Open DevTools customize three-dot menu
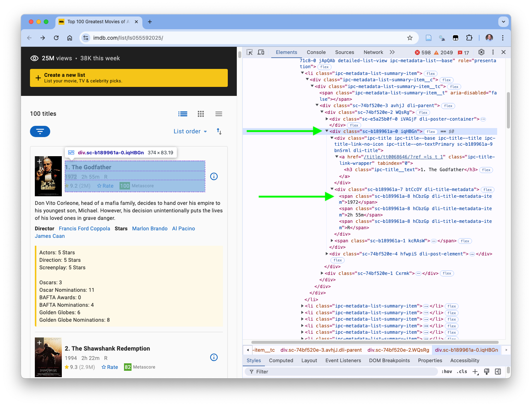This screenshot has height=406, width=532. click(x=493, y=52)
